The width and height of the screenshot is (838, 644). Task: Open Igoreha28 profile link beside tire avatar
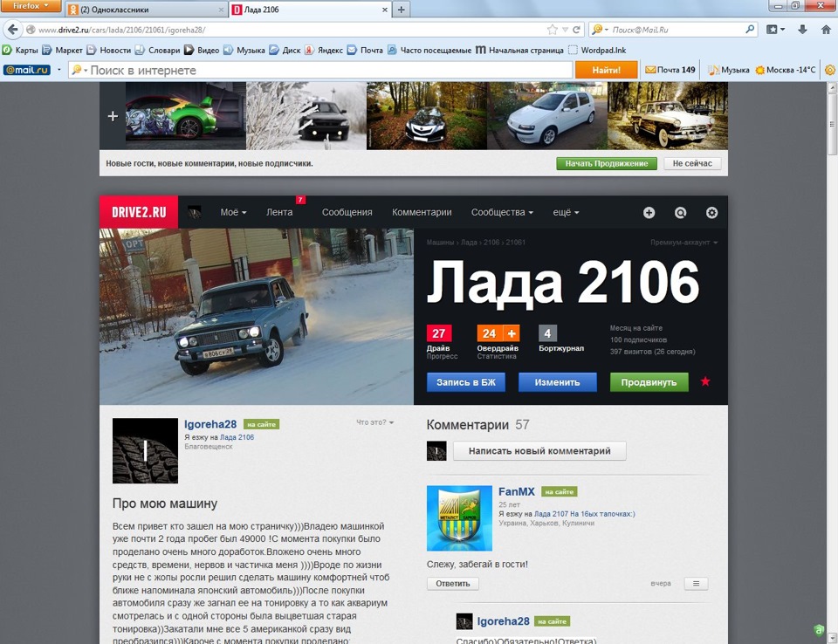(x=210, y=424)
